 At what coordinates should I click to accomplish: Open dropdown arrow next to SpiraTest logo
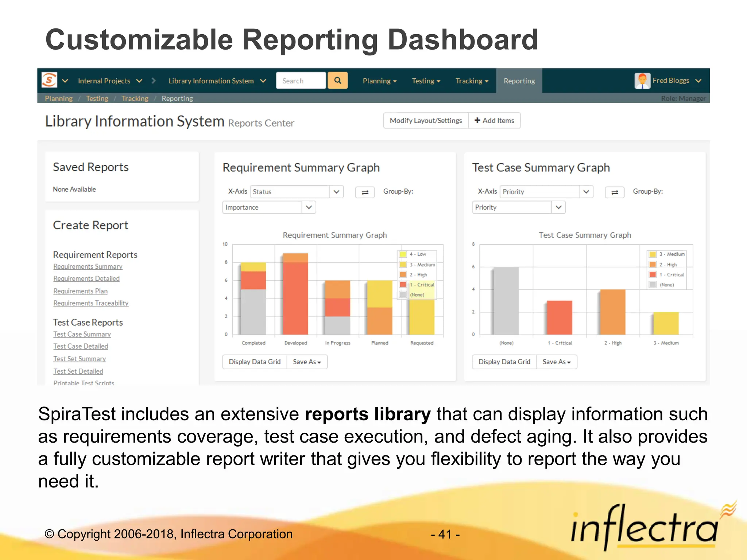pos(65,81)
